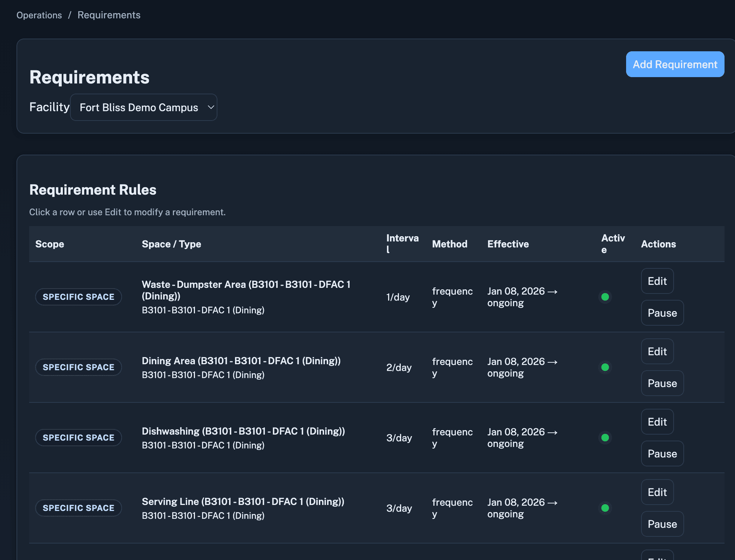Click the Effective column header

click(x=508, y=244)
